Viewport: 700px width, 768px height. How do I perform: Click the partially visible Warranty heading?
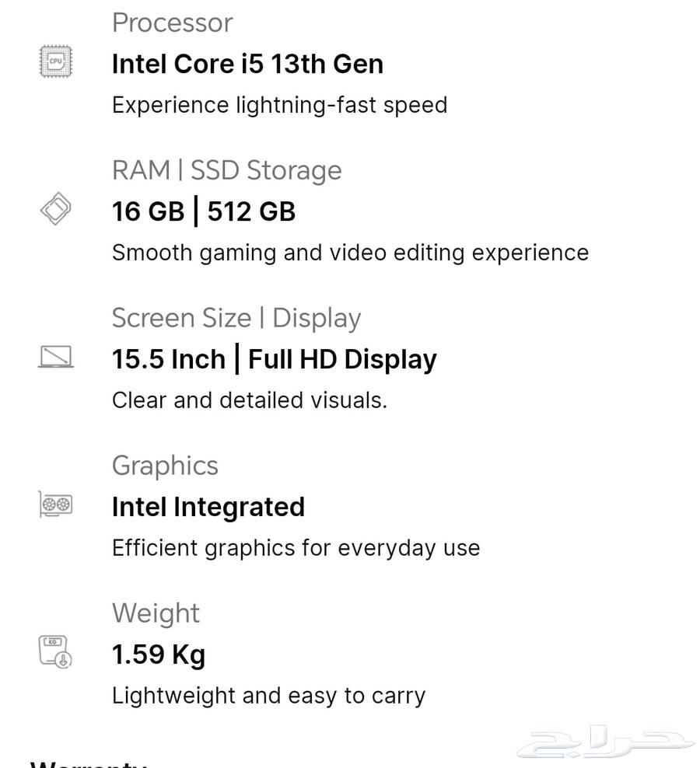[x=88, y=763]
